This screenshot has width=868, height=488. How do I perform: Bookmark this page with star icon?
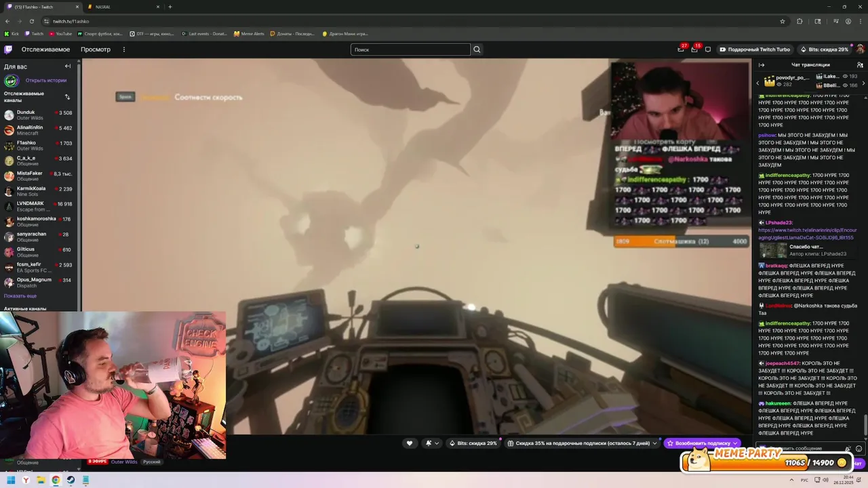click(783, 21)
